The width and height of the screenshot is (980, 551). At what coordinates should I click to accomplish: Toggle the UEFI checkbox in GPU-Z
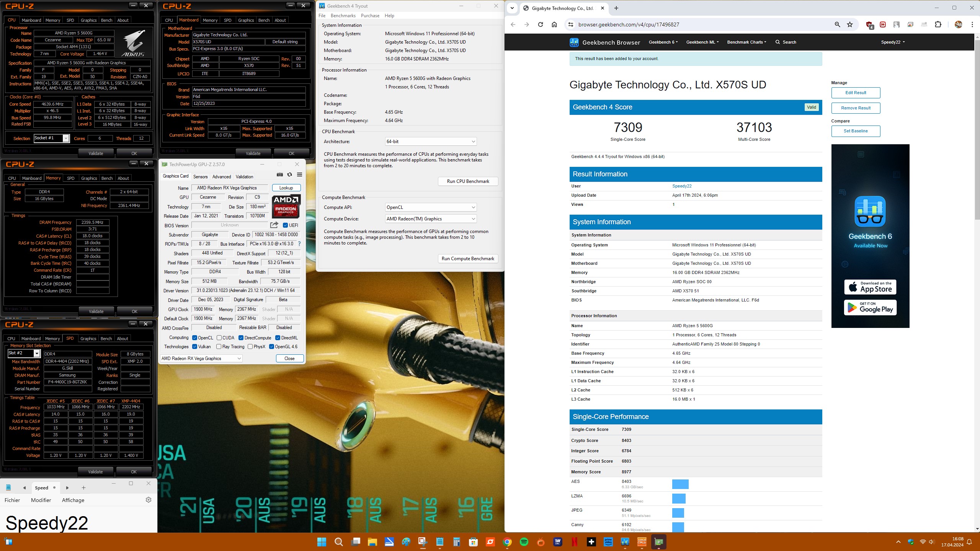285,225
